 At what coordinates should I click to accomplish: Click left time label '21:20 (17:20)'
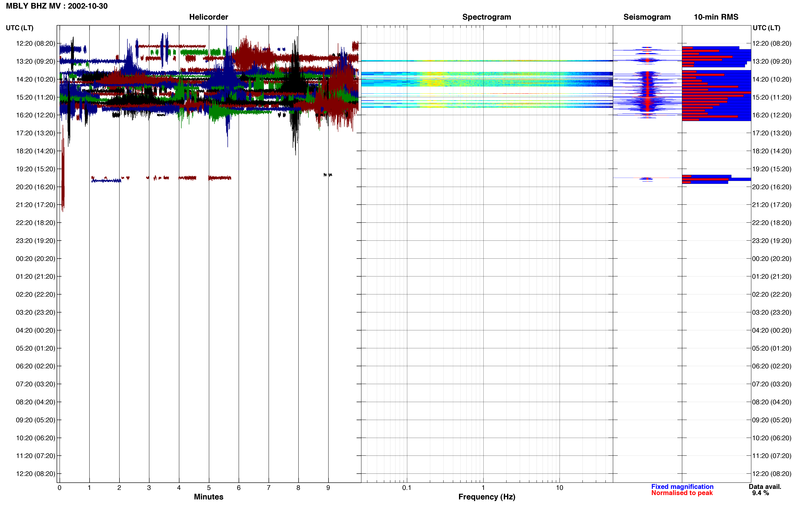[36, 205]
